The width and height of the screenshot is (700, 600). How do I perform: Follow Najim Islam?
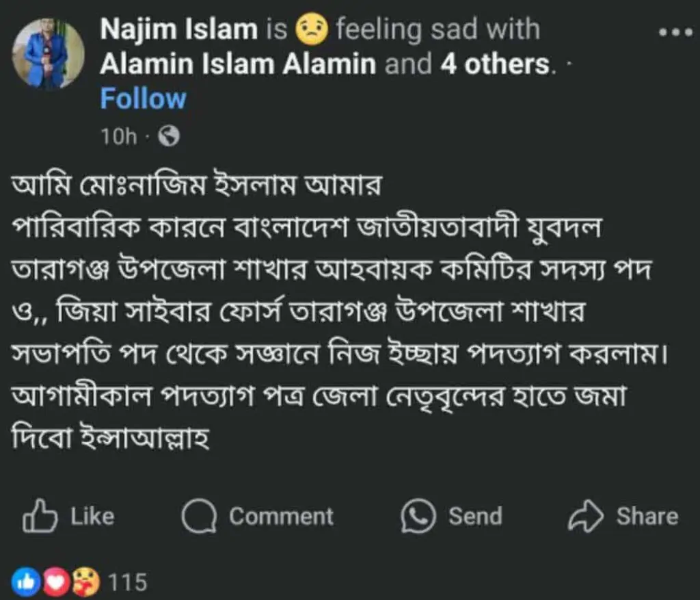click(143, 99)
